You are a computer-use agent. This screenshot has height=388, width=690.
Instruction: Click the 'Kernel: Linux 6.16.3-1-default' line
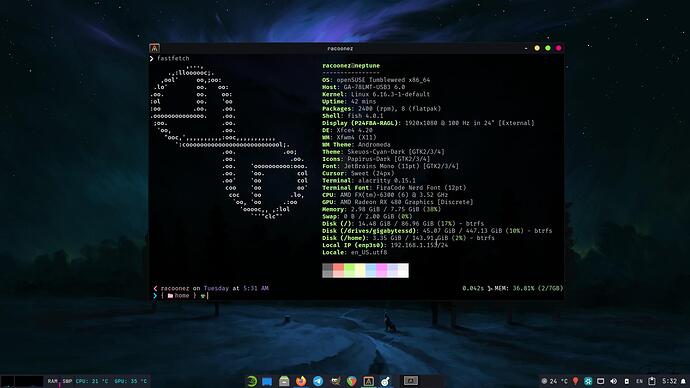(376, 94)
